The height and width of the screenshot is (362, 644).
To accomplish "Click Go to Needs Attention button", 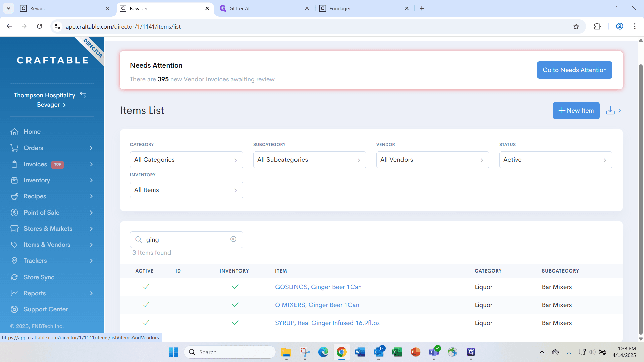I will (575, 70).
